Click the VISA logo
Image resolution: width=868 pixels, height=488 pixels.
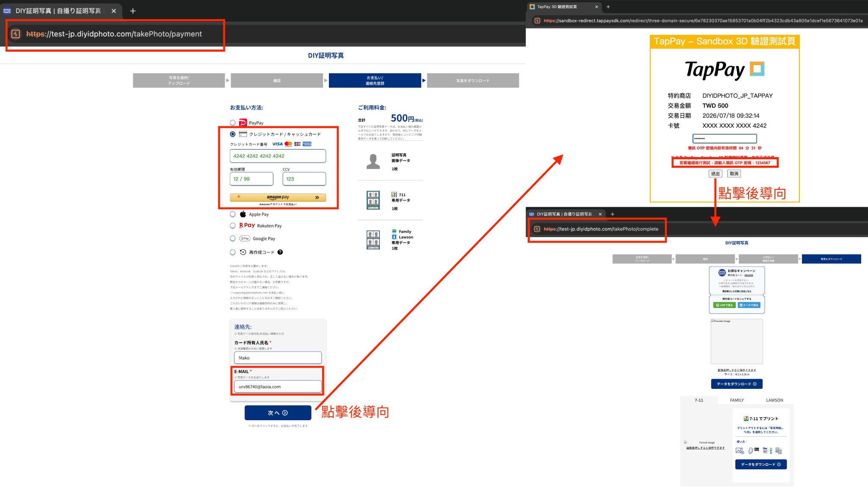[x=278, y=144]
